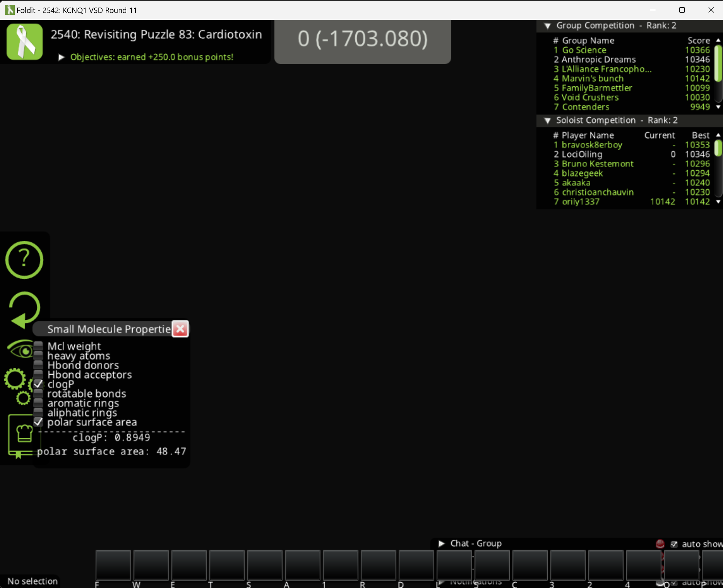Click the green undo arrow icon

[x=24, y=309]
